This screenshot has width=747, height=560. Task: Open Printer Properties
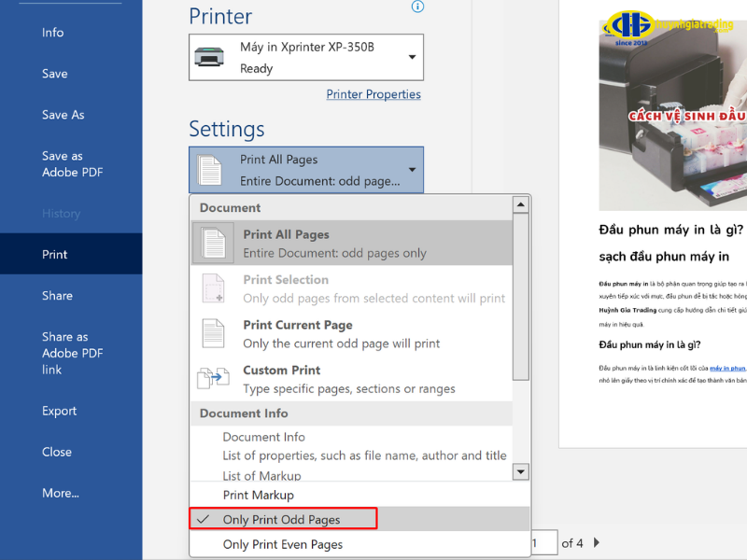(373, 93)
